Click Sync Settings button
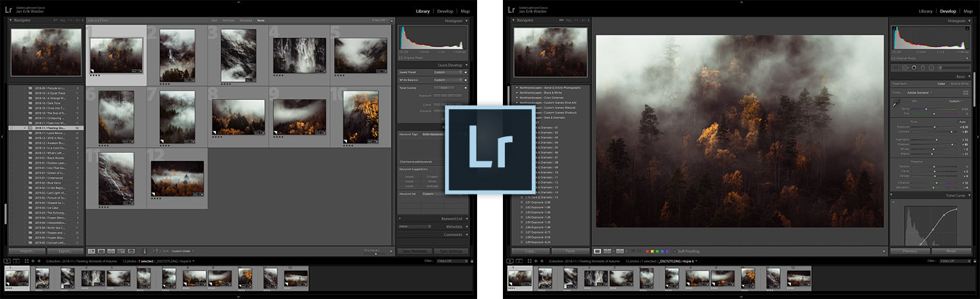980x299 pixels. [451, 251]
